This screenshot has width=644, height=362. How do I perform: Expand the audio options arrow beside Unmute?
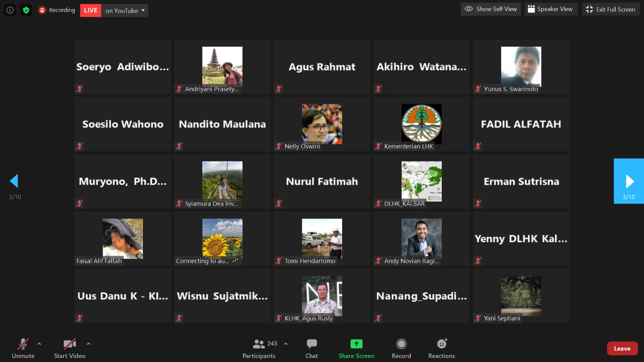point(39,344)
